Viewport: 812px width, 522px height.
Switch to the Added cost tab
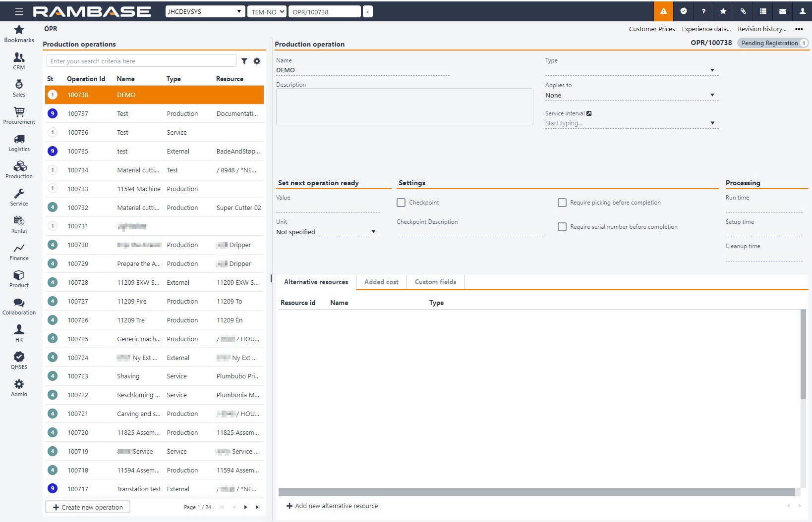click(381, 282)
